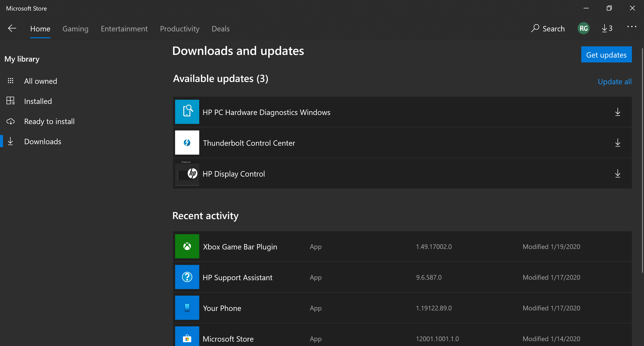Click HP Display Control app thumbnail
This screenshot has height=346, width=644.
(x=187, y=173)
